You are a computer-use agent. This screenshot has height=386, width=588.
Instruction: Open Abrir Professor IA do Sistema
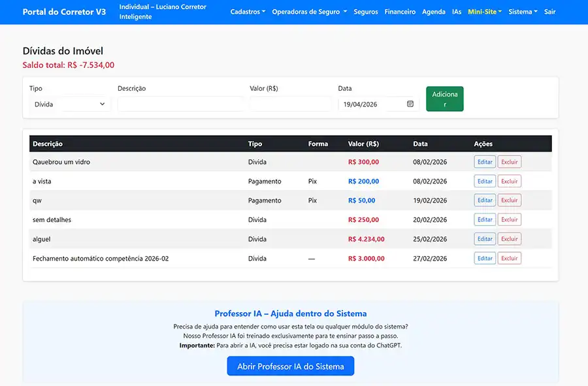coord(290,366)
